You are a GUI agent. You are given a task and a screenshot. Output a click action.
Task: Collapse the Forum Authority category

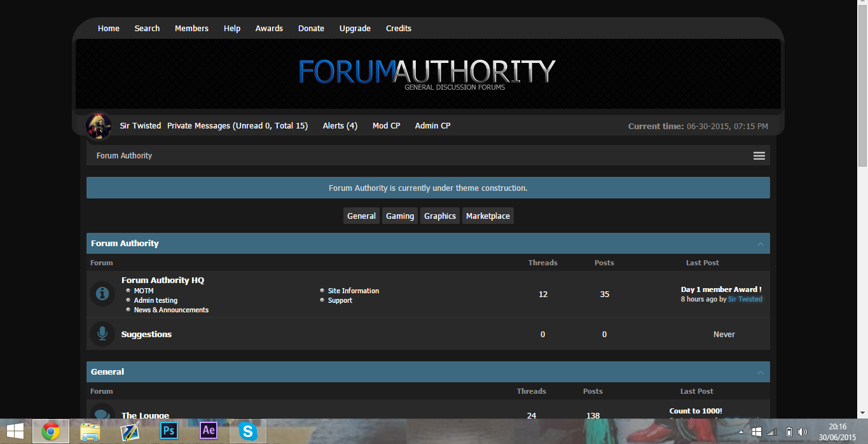pos(761,244)
